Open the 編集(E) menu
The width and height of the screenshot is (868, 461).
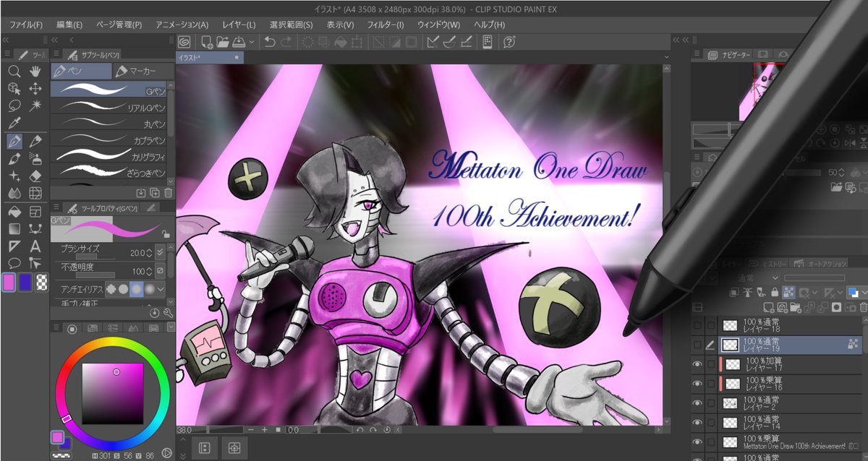pos(69,25)
